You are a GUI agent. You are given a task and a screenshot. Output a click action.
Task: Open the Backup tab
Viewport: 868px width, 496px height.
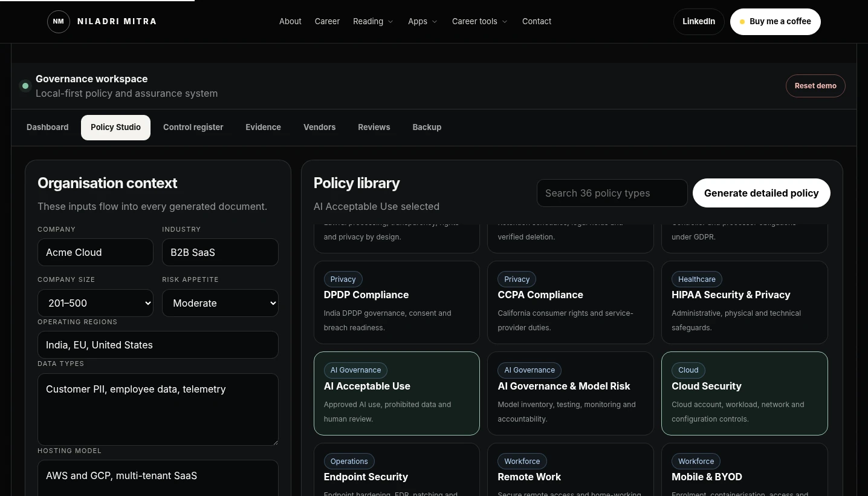pos(427,127)
